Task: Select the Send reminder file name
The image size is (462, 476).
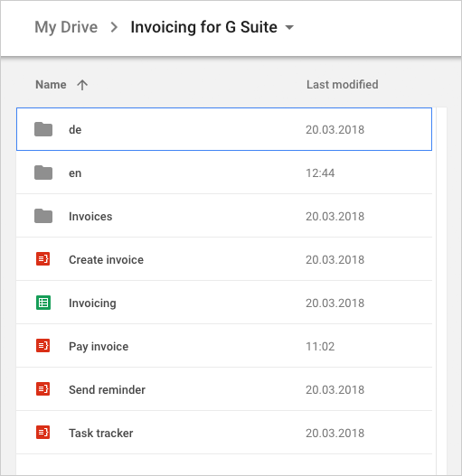Action: pyautogui.click(x=107, y=389)
